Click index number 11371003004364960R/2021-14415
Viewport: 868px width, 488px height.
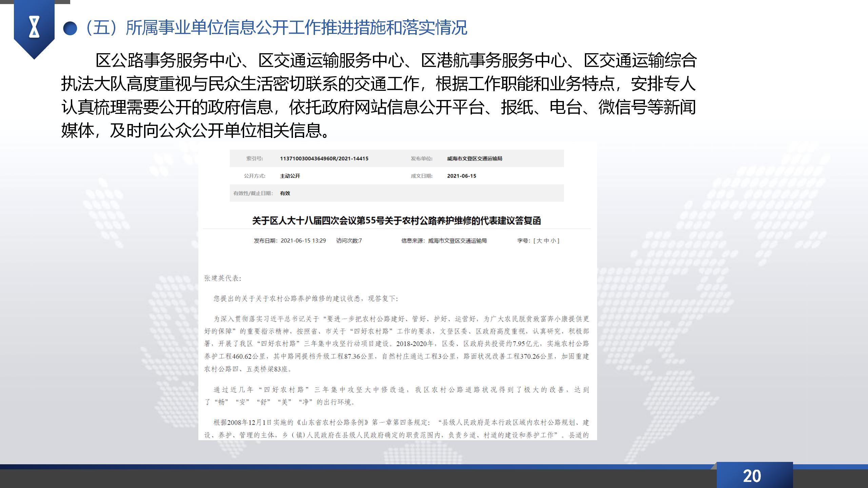[324, 159]
